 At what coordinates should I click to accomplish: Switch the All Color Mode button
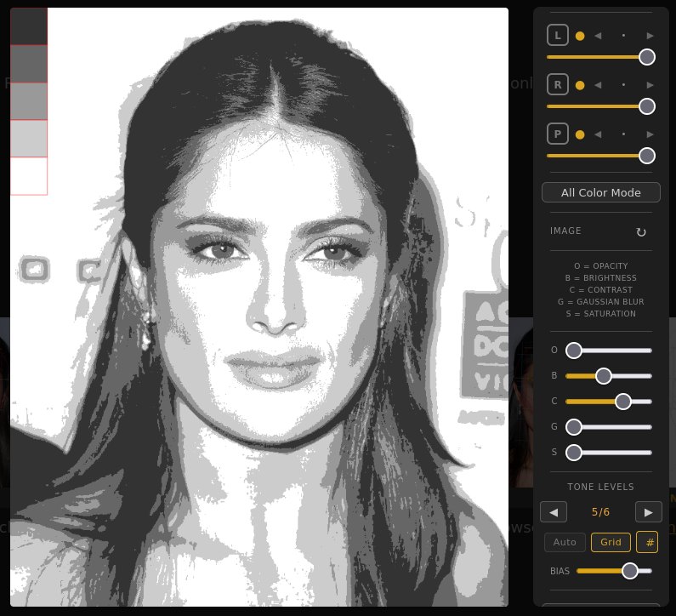[x=601, y=192]
